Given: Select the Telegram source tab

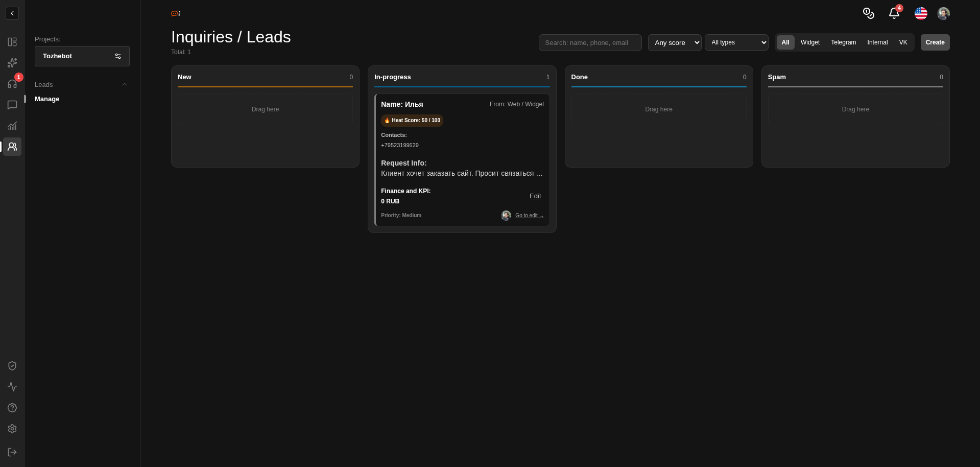Looking at the screenshot, I should [843, 42].
